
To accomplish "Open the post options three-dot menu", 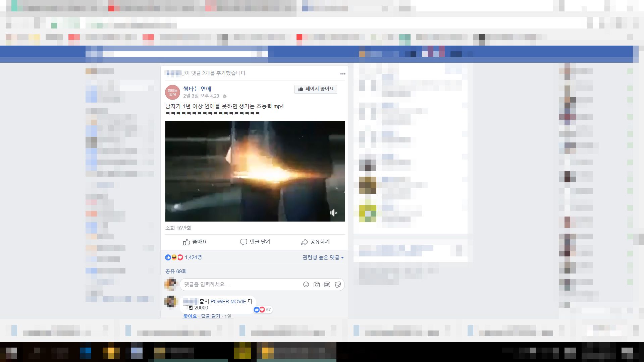I will pos(342,74).
